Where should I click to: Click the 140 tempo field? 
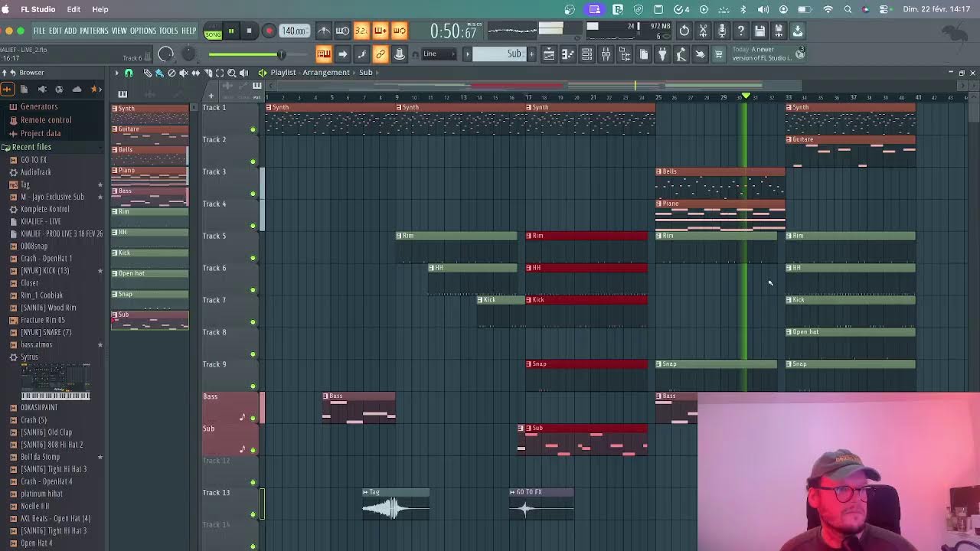coord(294,31)
